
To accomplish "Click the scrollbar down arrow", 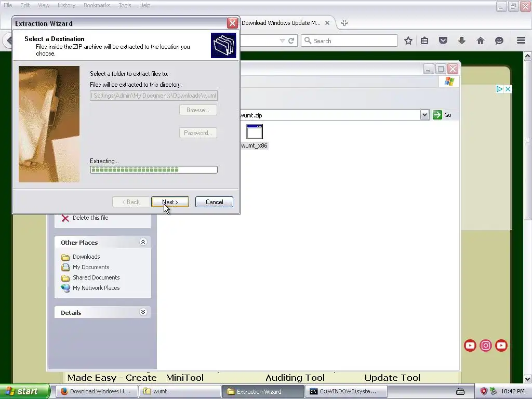I will pos(528,379).
